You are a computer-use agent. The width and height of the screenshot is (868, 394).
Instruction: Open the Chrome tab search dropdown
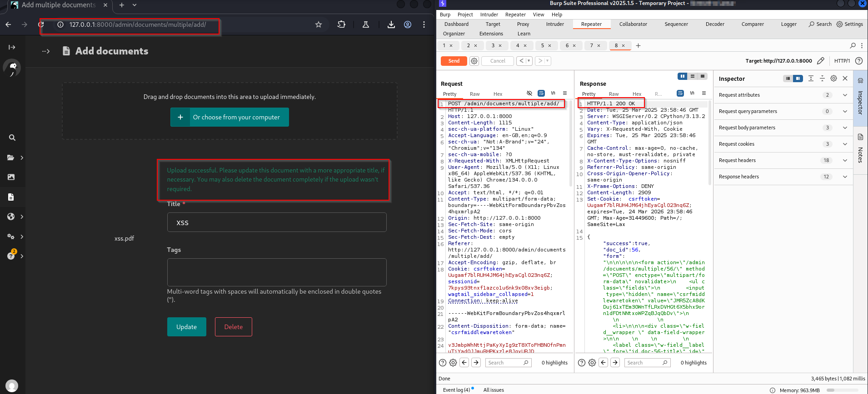click(x=135, y=5)
